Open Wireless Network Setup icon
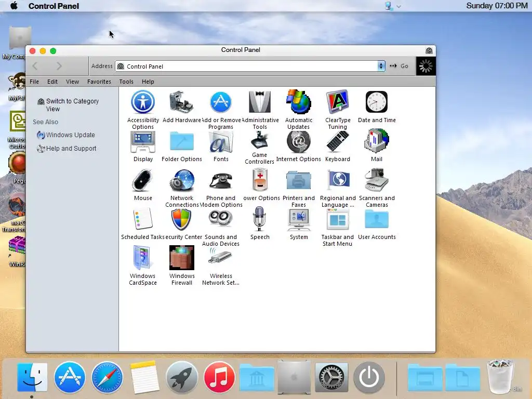The width and height of the screenshot is (532, 399). coord(220,256)
